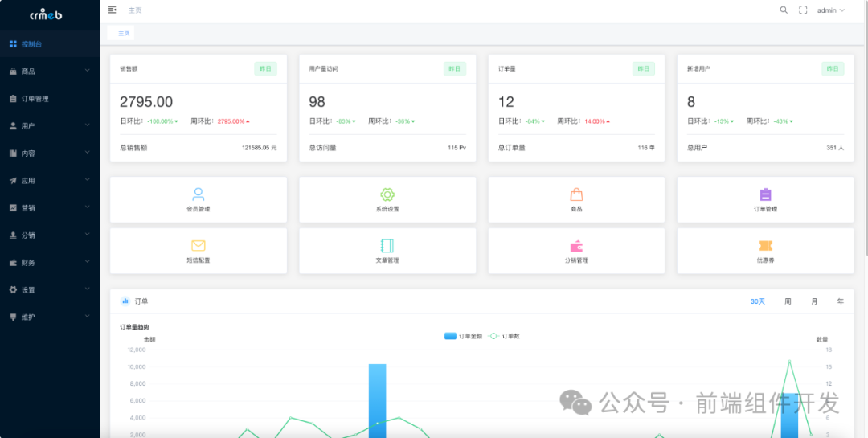Open 短信配置 shortcut envelope icon
868x438 pixels.
click(199, 245)
